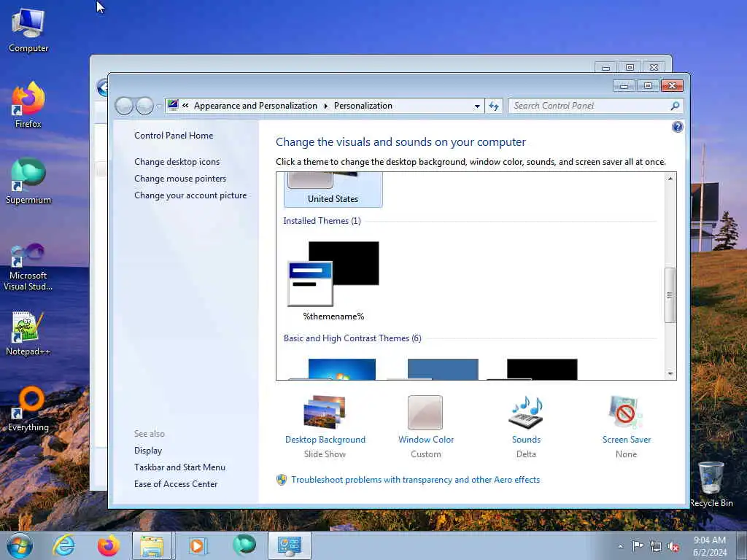
Task: Minimize the Personalization window
Action: pos(624,86)
